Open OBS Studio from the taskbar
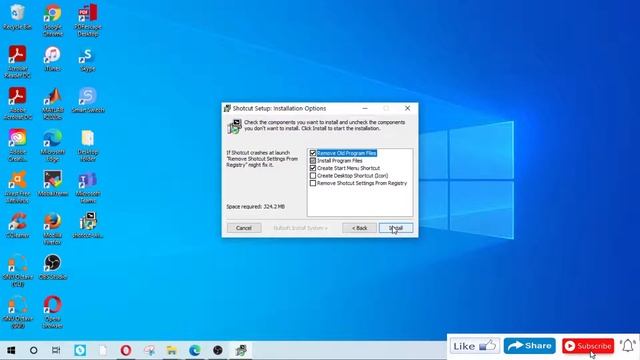Screen dimensions: 640x360 [218, 350]
